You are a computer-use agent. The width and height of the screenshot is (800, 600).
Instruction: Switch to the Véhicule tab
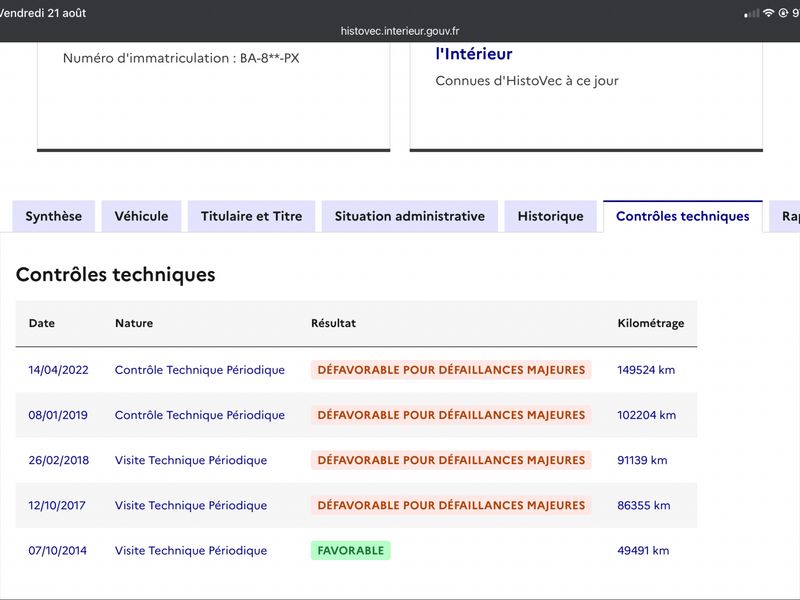point(141,216)
